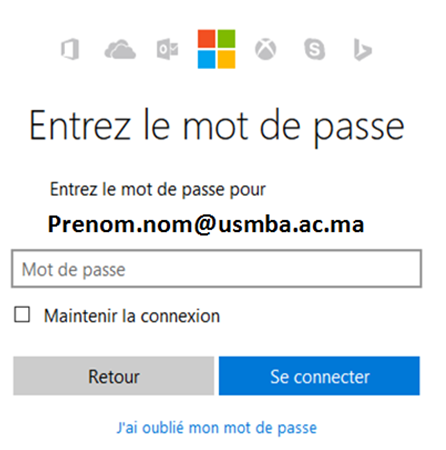This screenshot has height=450, width=446.
Task: Click the red square of Microsoft logo
Action: tap(207, 39)
